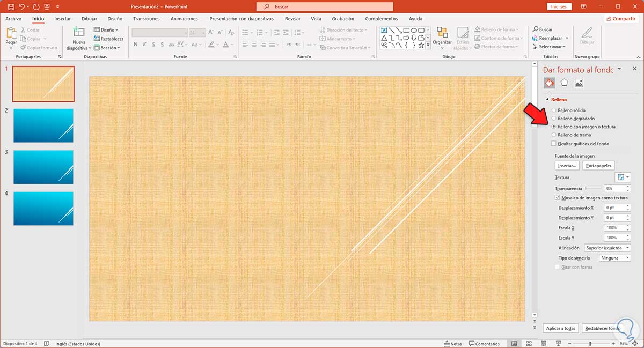Select the triangle shape in the shapes gallery
The width and height of the screenshot is (644, 348).
click(x=384, y=38)
